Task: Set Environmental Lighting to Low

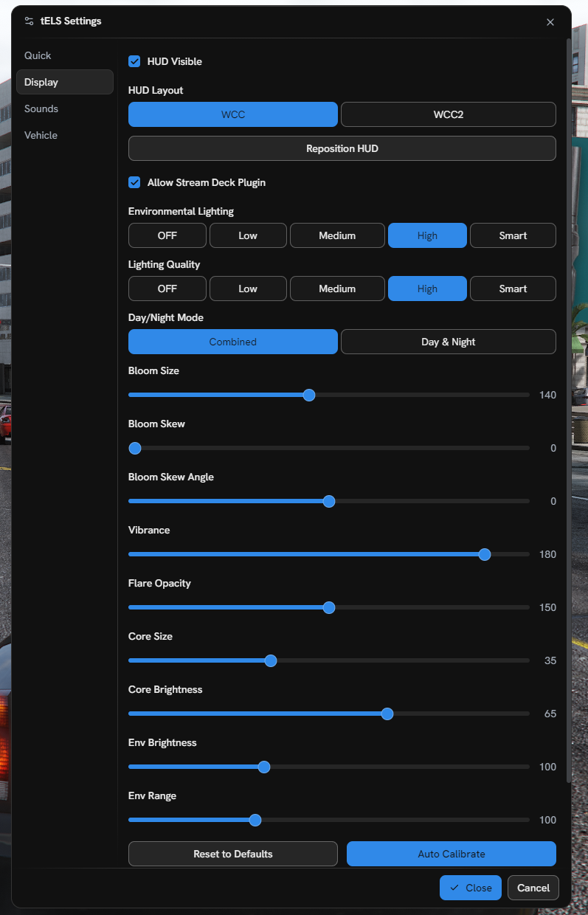Action: pos(248,235)
